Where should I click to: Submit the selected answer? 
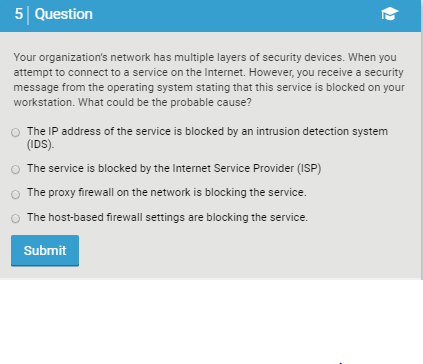(x=45, y=251)
